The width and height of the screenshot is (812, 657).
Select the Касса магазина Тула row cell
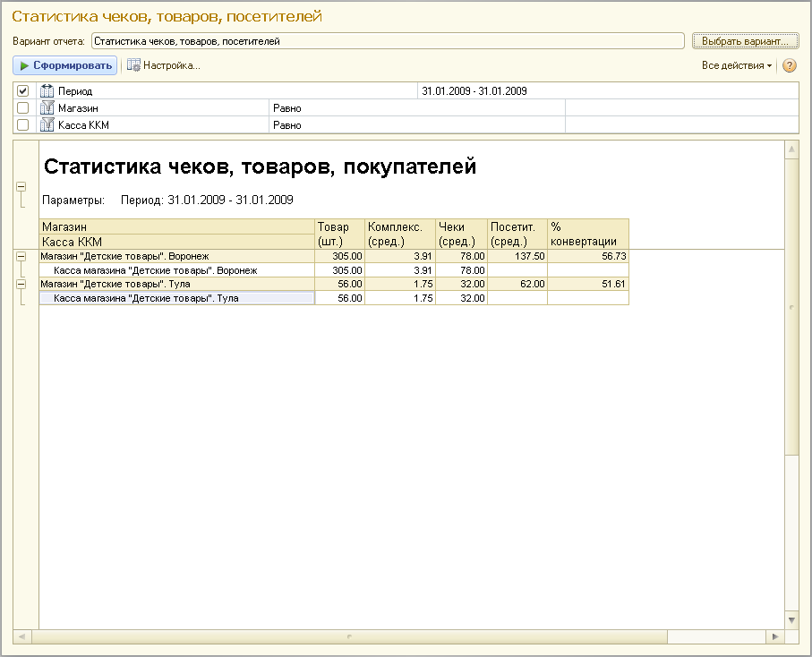click(177, 298)
